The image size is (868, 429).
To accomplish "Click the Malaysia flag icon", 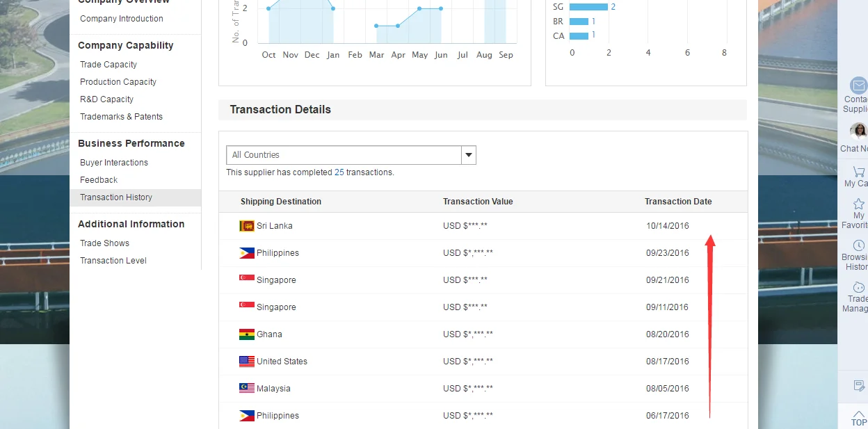I will pyautogui.click(x=247, y=388).
